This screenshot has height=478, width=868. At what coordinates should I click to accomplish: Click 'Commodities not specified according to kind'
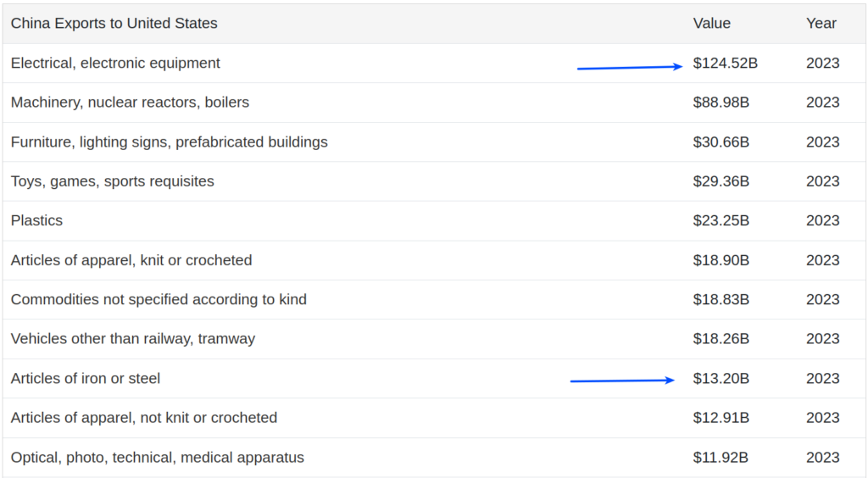(159, 299)
